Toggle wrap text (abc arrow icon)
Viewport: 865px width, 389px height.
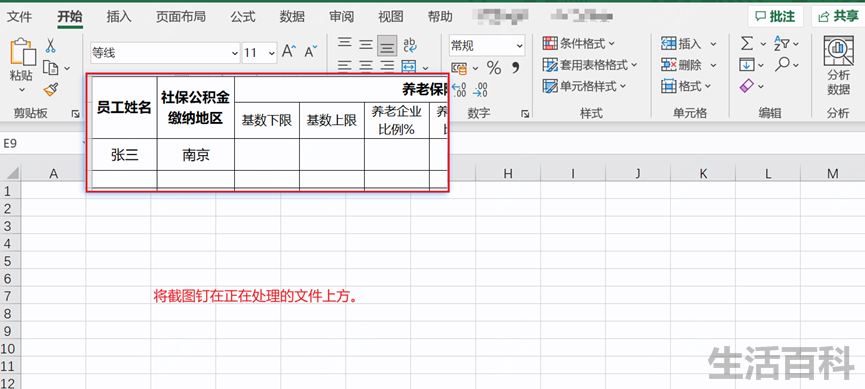coord(410,45)
